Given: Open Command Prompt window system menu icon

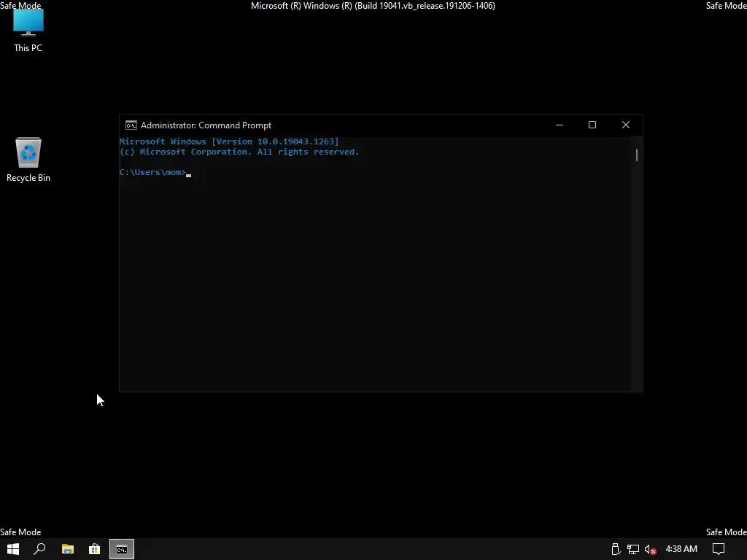Looking at the screenshot, I should click(131, 125).
